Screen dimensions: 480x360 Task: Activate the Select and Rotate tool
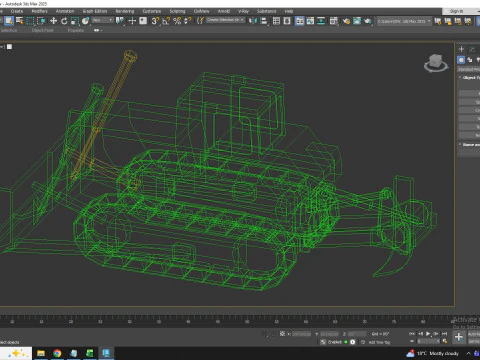[x=64, y=21]
